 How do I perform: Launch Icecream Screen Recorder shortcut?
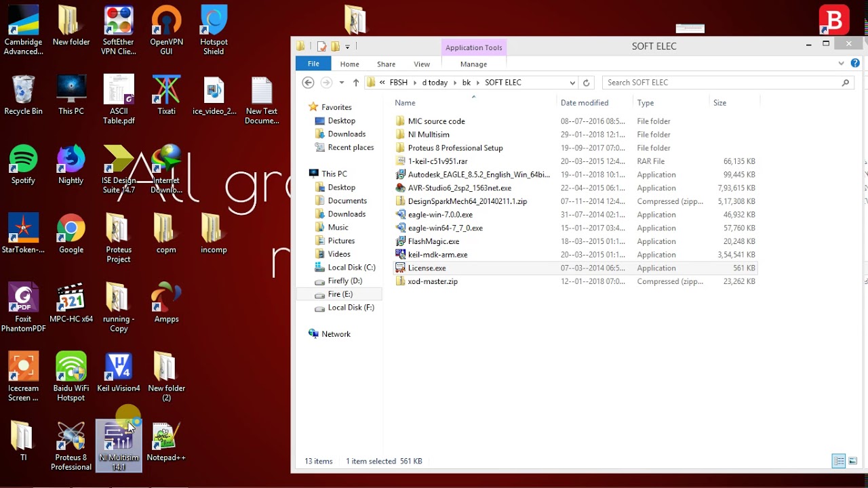[23, 377]
